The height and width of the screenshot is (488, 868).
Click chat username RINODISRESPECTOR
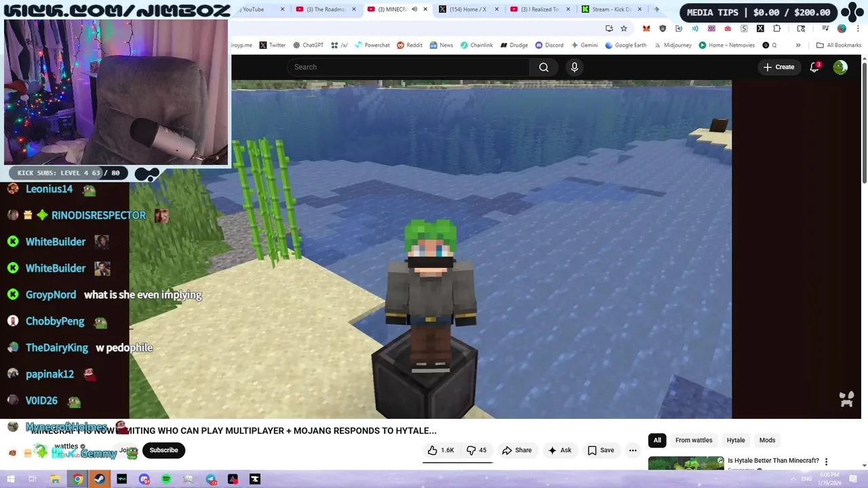click(x=98, y=216)
